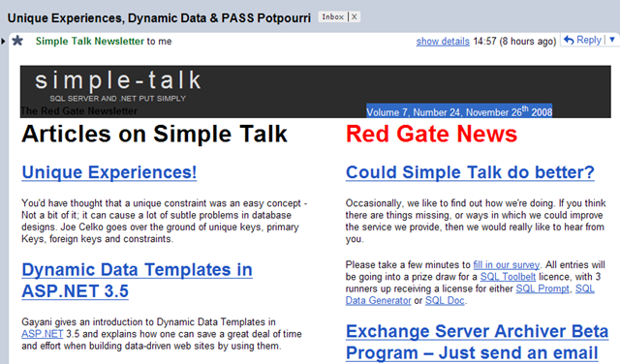Image resolution: width=620 pixels, height=364 pixels.
Task: Open the SQL Doc link
Action: tap(445, 300)
